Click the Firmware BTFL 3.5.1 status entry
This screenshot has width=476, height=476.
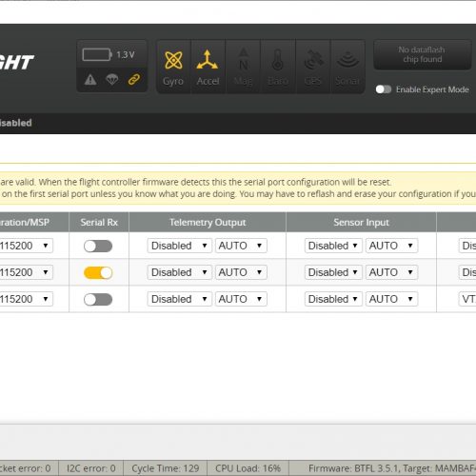[x=392, y=468]
